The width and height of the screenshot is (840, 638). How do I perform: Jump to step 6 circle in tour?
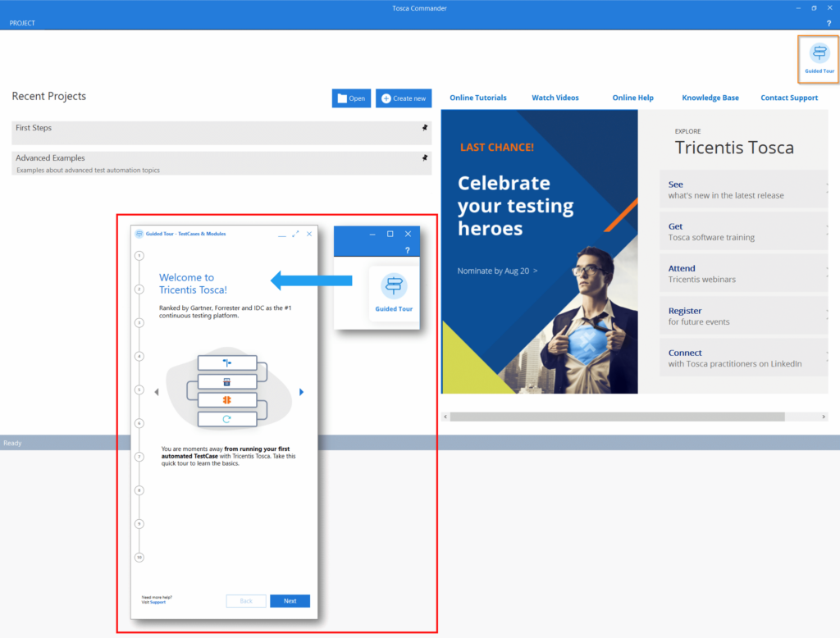pyautogui.click(x=139, y=423)
